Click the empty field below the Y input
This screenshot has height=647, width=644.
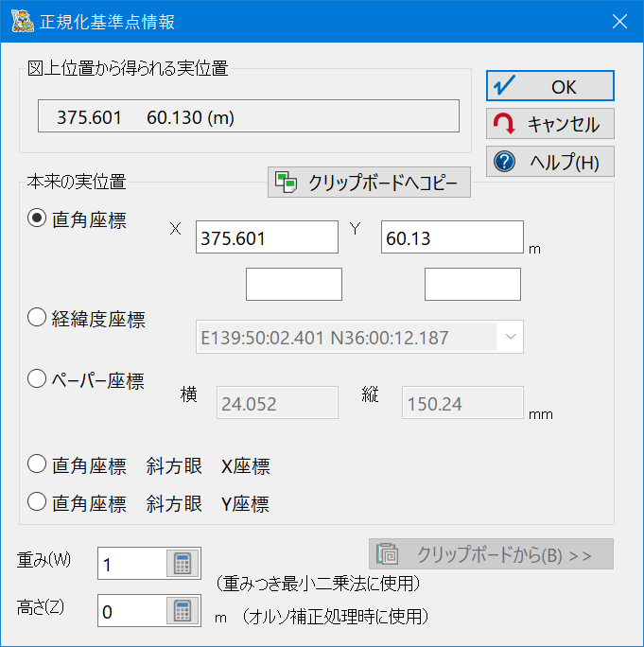tap(473, 285)
